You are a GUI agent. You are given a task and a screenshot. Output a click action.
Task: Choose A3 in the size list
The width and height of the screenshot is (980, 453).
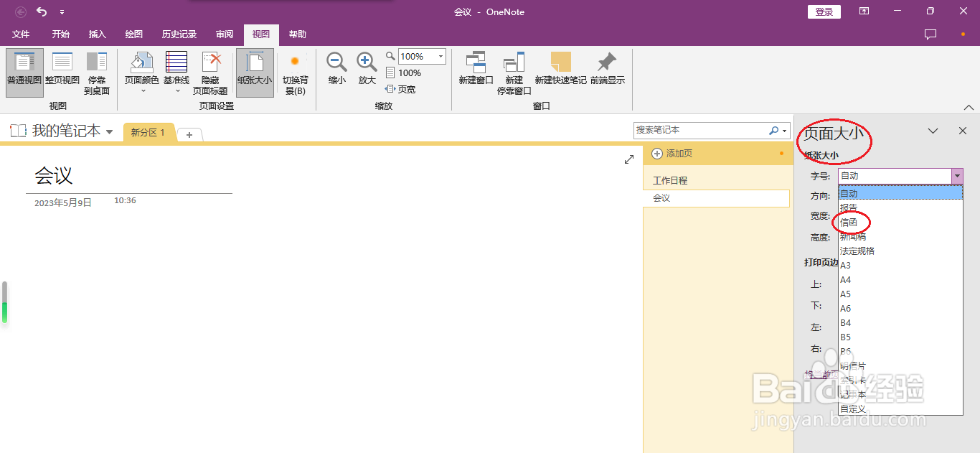click(x=900, y=265)
